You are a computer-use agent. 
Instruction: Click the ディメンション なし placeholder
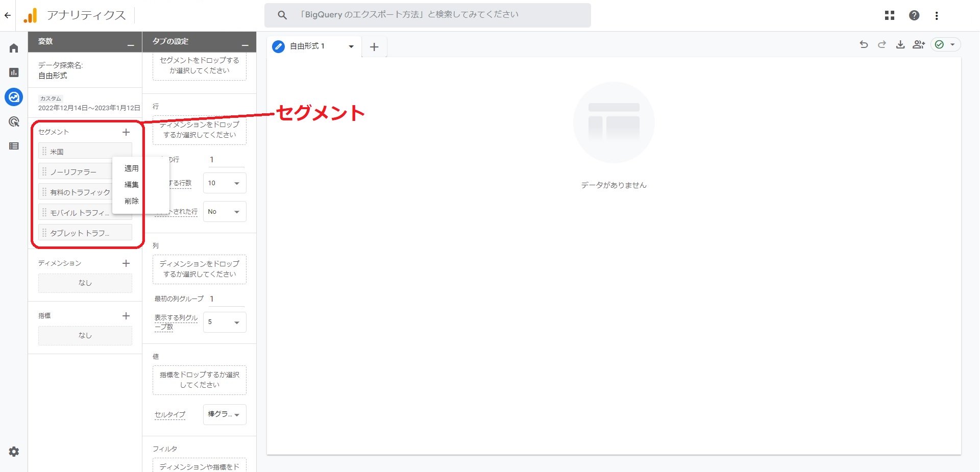pyautogui.click(x=85, y=283)
